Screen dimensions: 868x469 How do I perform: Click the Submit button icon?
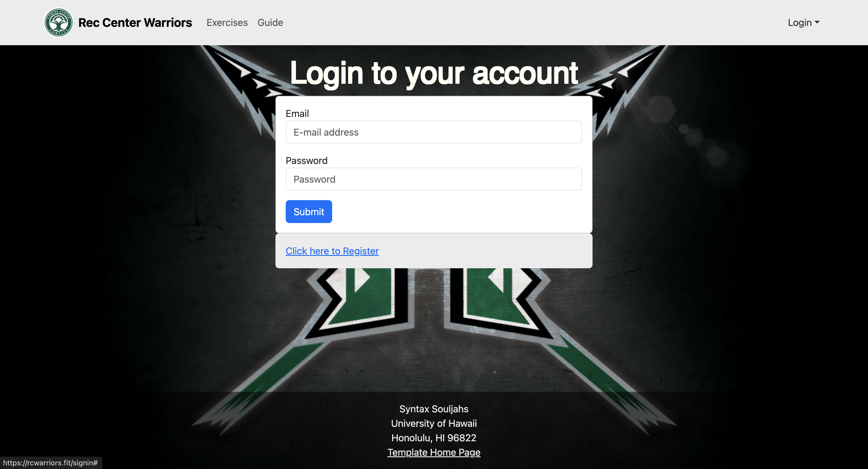click(309, 211)
